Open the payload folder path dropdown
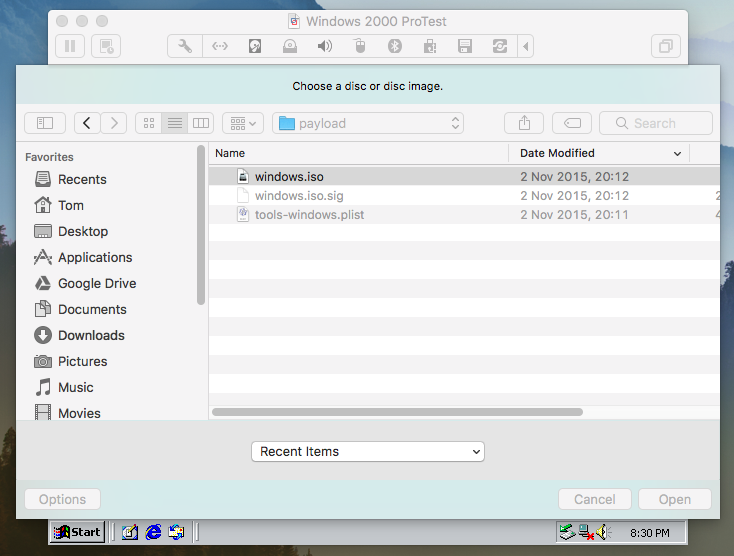Viewport: 734px width, 556px height. coord(368,123)
